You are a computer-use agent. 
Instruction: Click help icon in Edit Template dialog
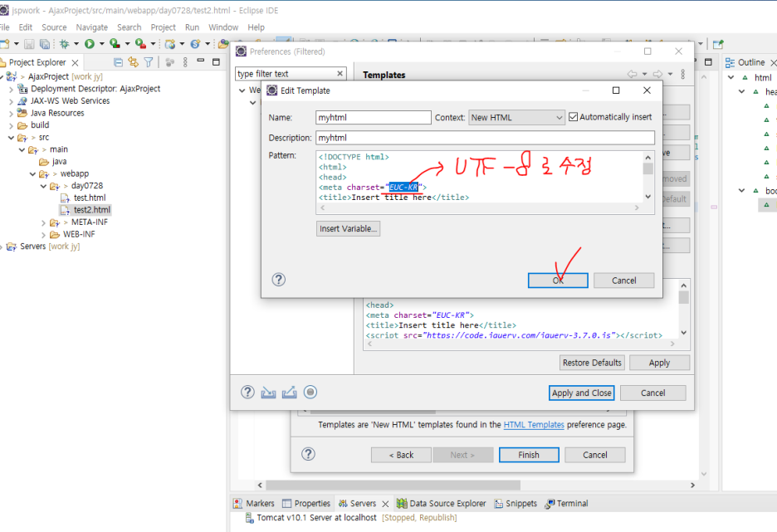(278, 280)
